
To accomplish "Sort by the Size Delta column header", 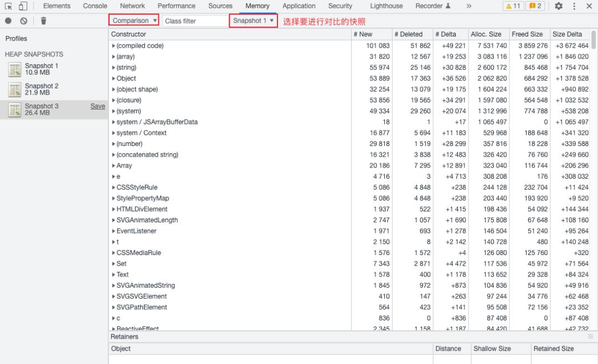I will click(567, 34).
